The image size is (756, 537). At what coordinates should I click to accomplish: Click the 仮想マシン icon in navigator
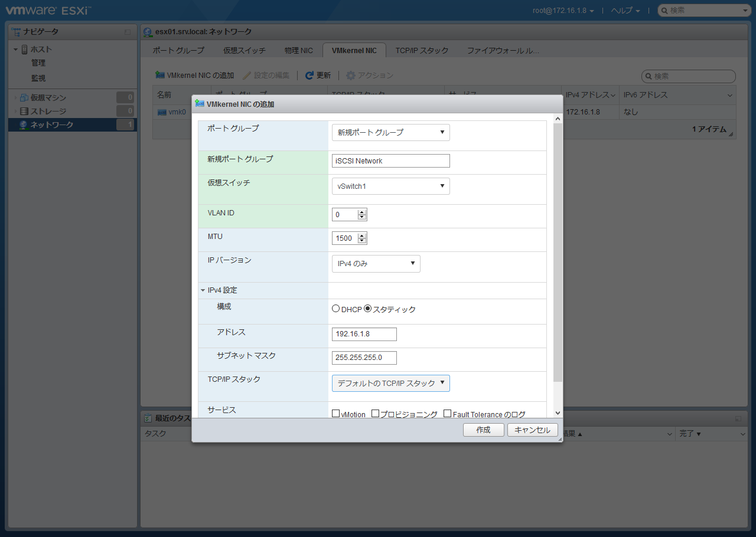point(24,98)
